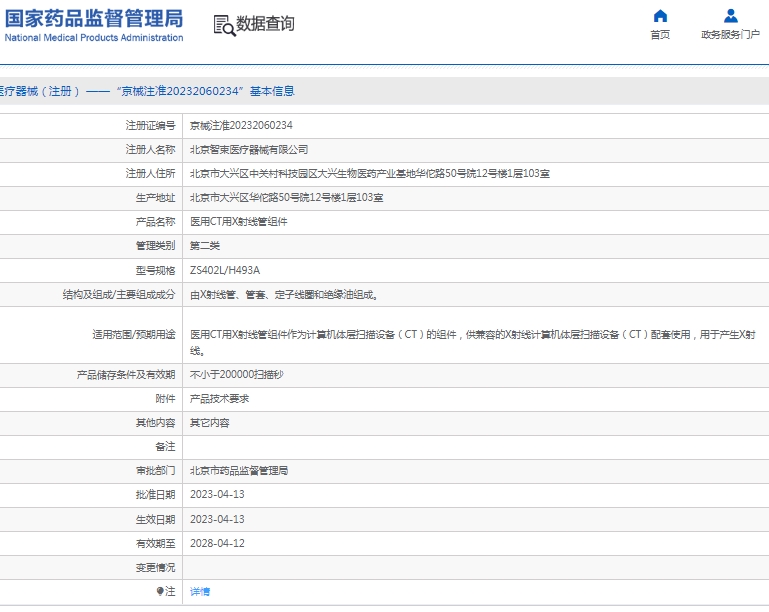This screenshot has width=769, height=612.
Task: Click the 产品储存条件及有效期 label
Action: (126, 375)
